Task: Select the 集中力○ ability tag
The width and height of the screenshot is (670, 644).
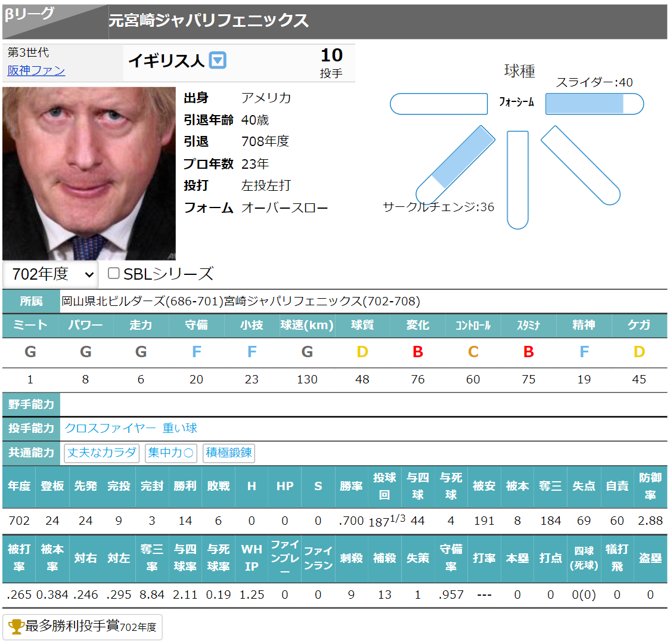Action: pyautogui.click(x=170, y=453)
